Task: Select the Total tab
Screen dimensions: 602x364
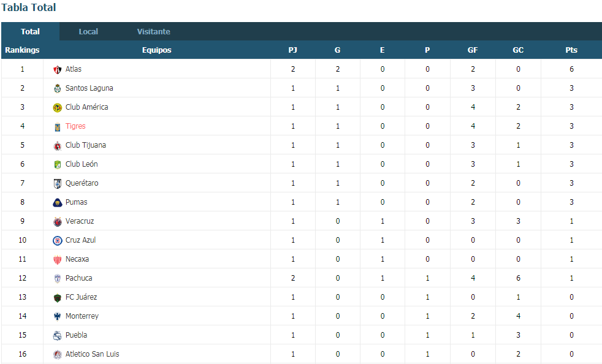Action: 30,31
